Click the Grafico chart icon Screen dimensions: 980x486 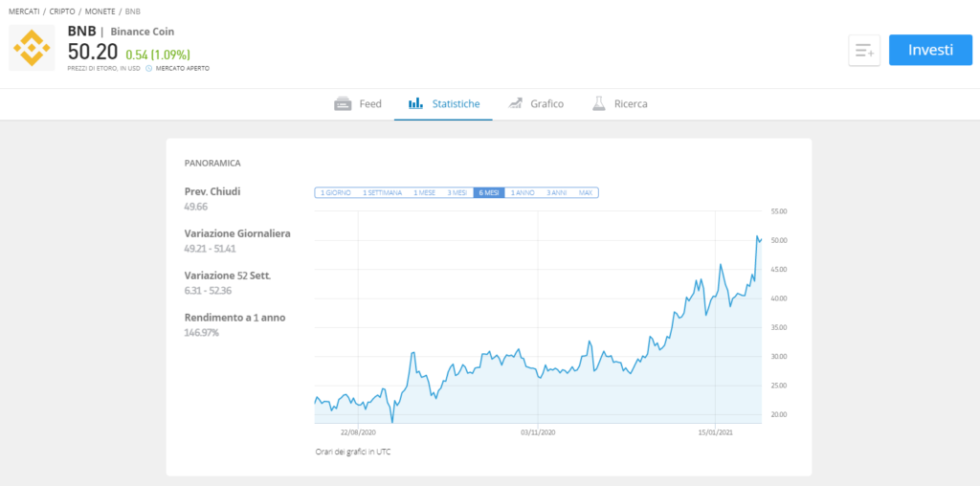pyautogui.click(x=515, y=103)
